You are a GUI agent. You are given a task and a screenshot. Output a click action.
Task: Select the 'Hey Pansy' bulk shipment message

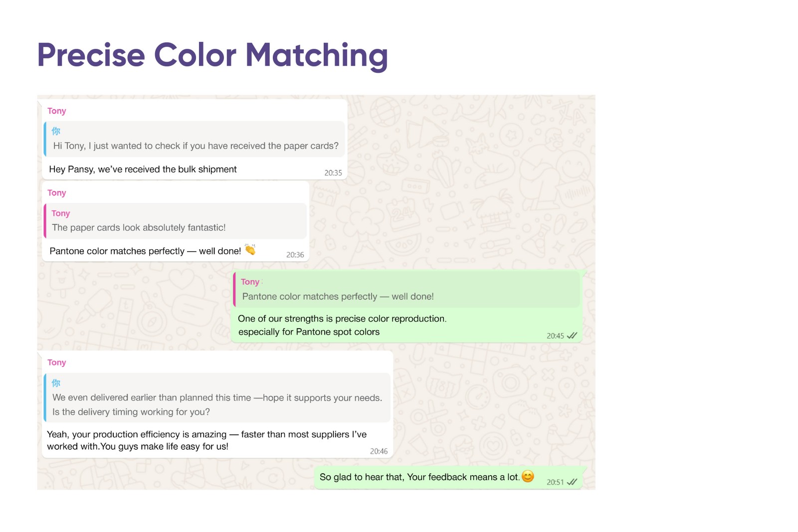pos(143,170)
